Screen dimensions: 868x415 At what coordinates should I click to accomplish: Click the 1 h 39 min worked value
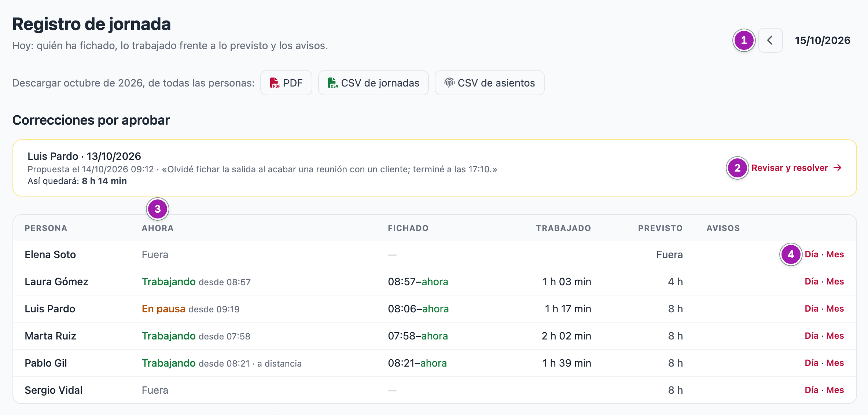(567, 363)
